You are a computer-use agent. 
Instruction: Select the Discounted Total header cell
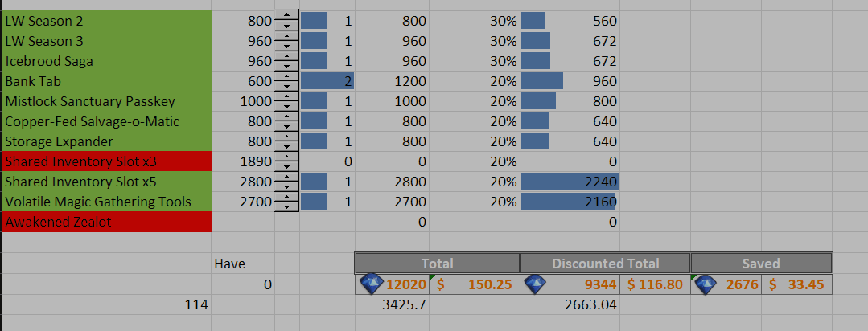(x=605, y=264)
